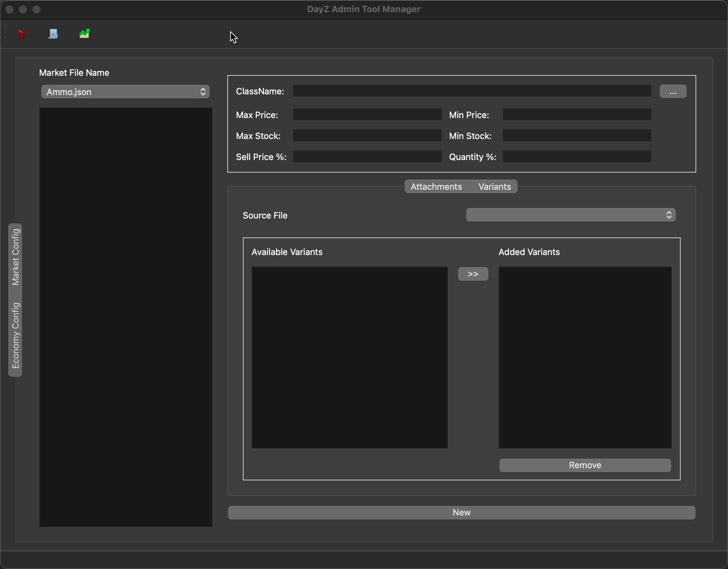
Task: Click into the Max Price field
Action: coord(367,115)
